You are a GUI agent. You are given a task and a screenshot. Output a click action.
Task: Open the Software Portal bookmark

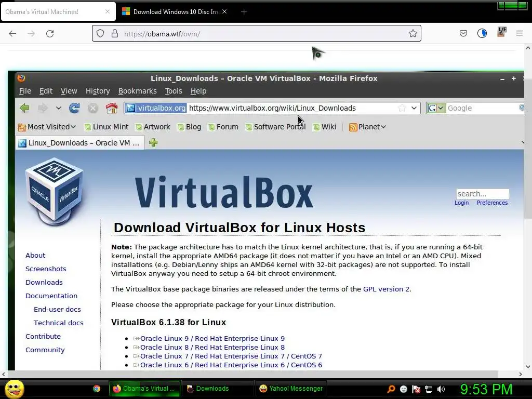coord(275,127)
